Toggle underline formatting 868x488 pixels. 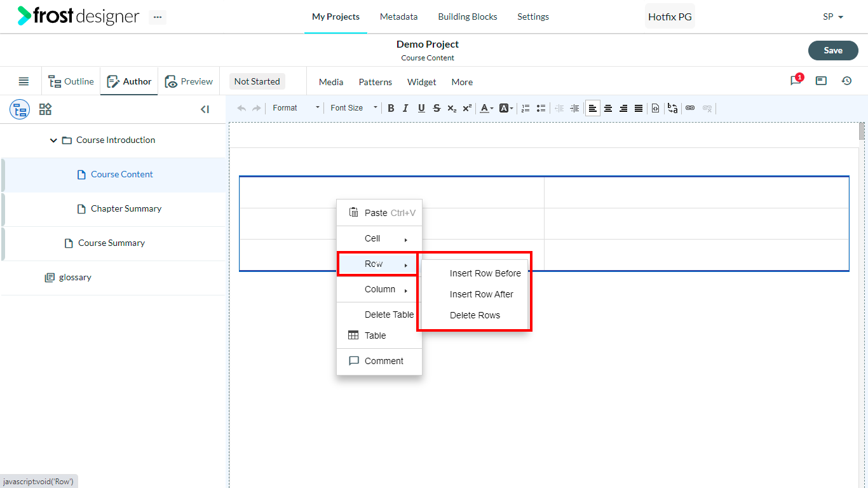(x=421, y=108)
